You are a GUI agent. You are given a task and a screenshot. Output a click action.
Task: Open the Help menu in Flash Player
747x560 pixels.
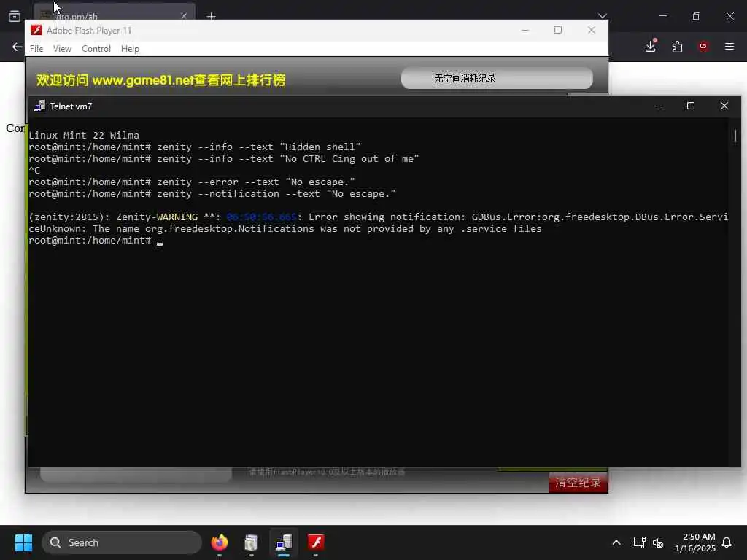click(130, 49)
